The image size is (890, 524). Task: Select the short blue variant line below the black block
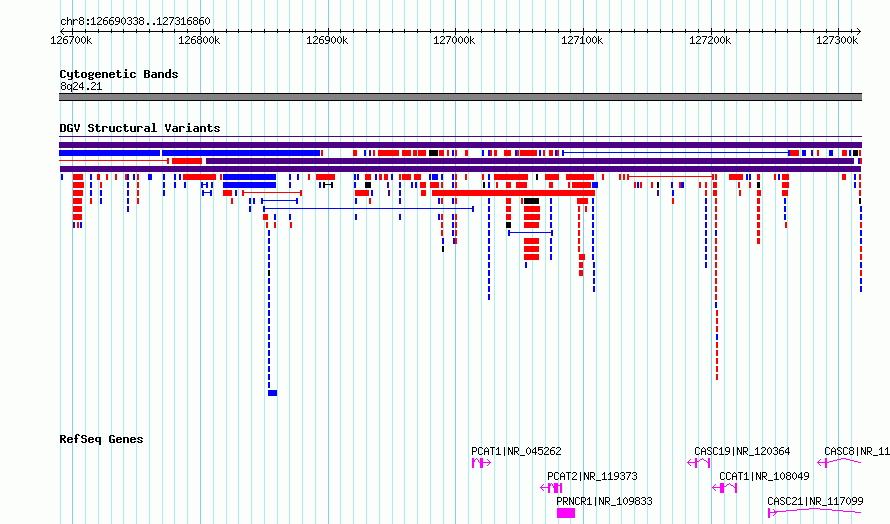(531, 233)
